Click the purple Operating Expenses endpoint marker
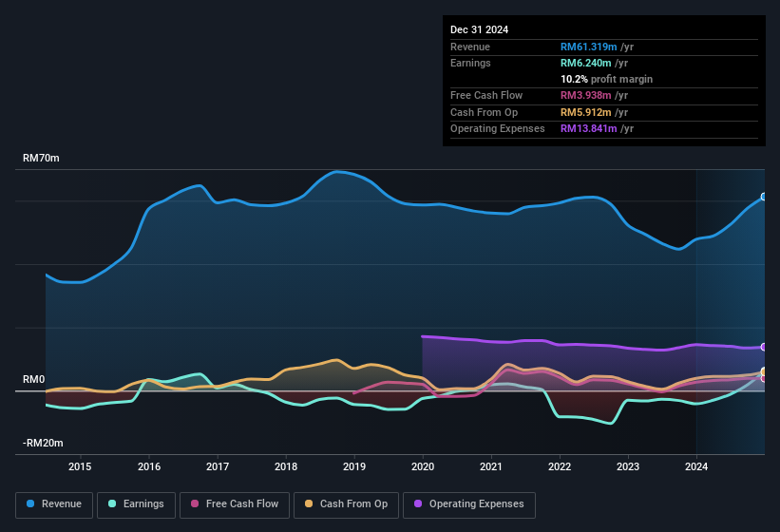This screenshot has width=780, height=532. coord(764,347)
